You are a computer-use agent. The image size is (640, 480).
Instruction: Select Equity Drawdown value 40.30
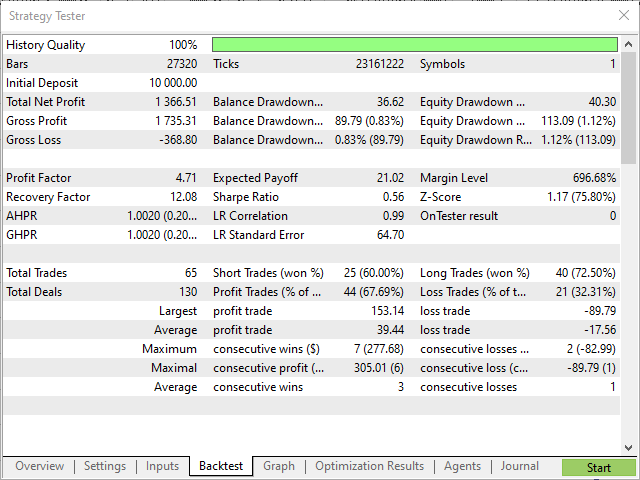(602, 102)
